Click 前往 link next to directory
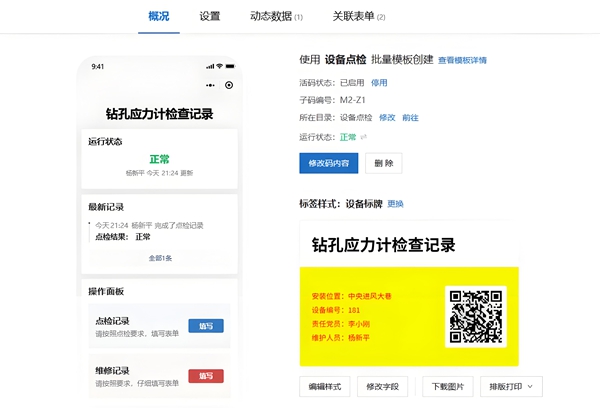The width and height of the screenshot is (600, 408). tap(410, 118)
